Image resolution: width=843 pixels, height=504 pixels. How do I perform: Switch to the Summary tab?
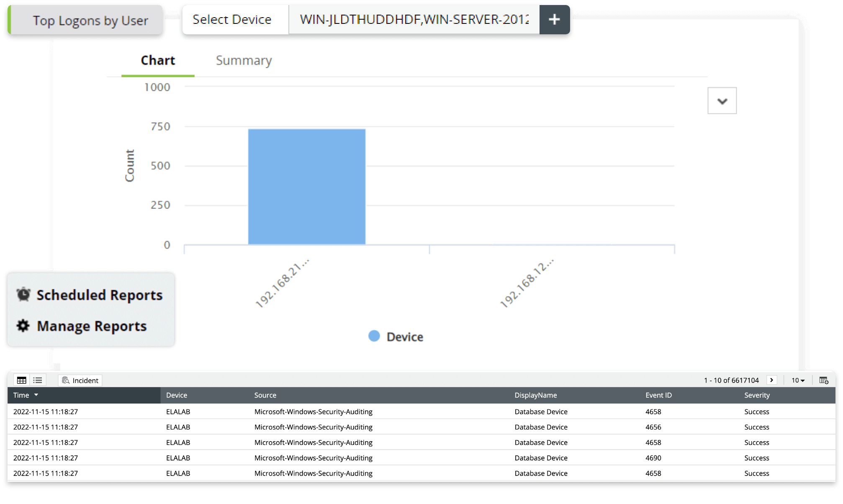coord(244,60)
